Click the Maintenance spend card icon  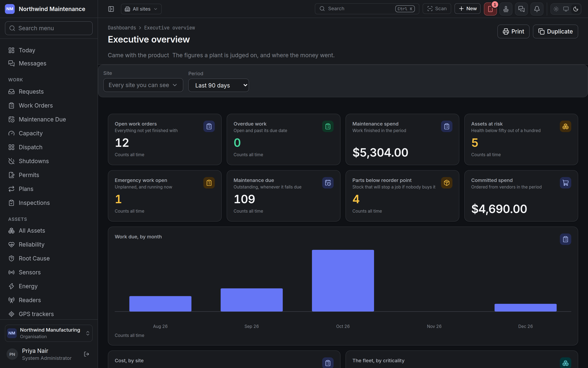[447, 126]
